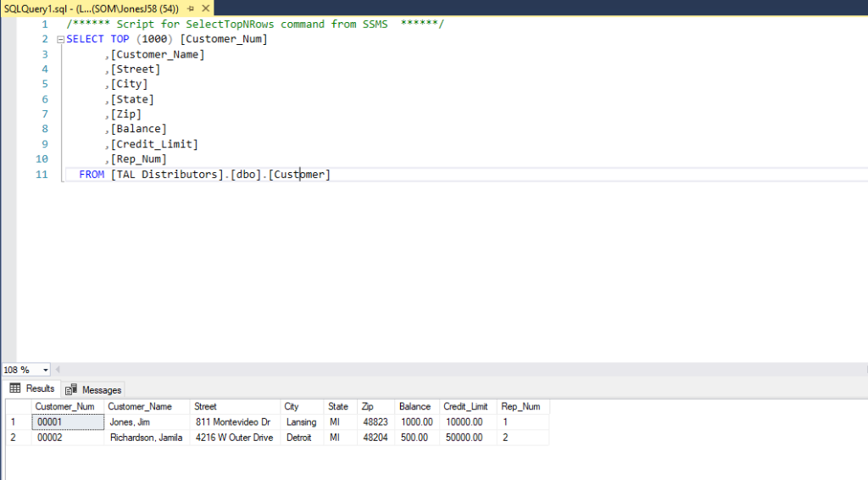Switch to the Messages tab

(93, 390)
